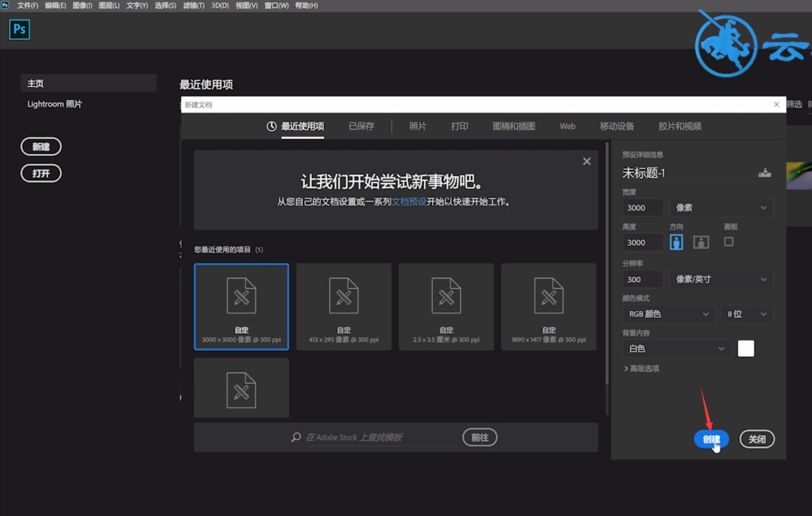This screenshot has width=812, height=516.
Task: Open the 文字(Y) menu
Action: click(137, 6)
